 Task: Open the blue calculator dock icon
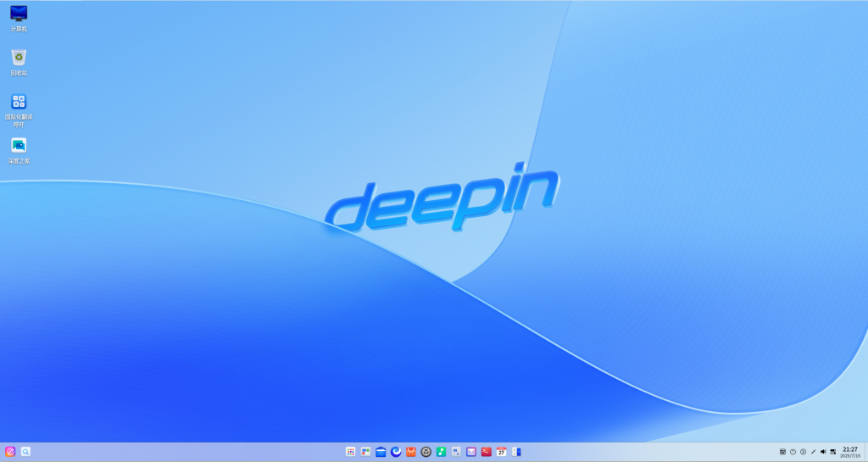pyautogui.click(x=516, y=452)
